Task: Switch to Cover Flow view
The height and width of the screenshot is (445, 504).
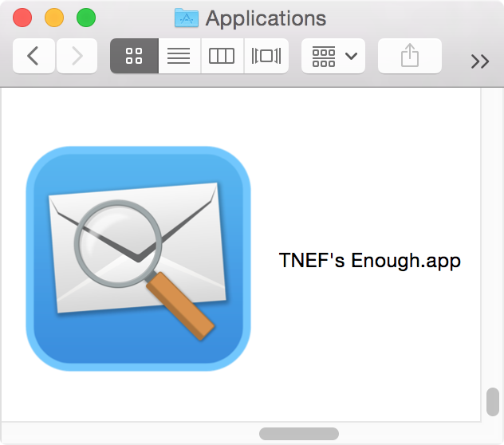Action: pyautogui.click(x=266, y=56)
